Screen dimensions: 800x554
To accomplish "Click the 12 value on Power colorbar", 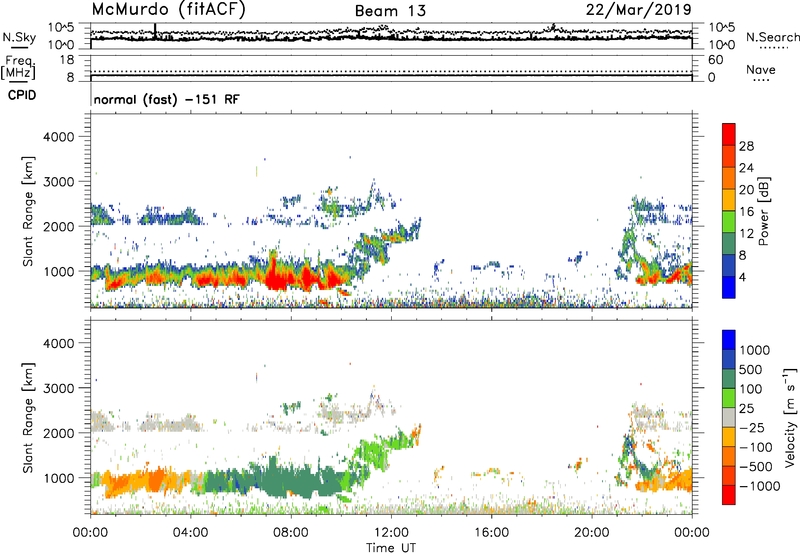I will [746, 234].
